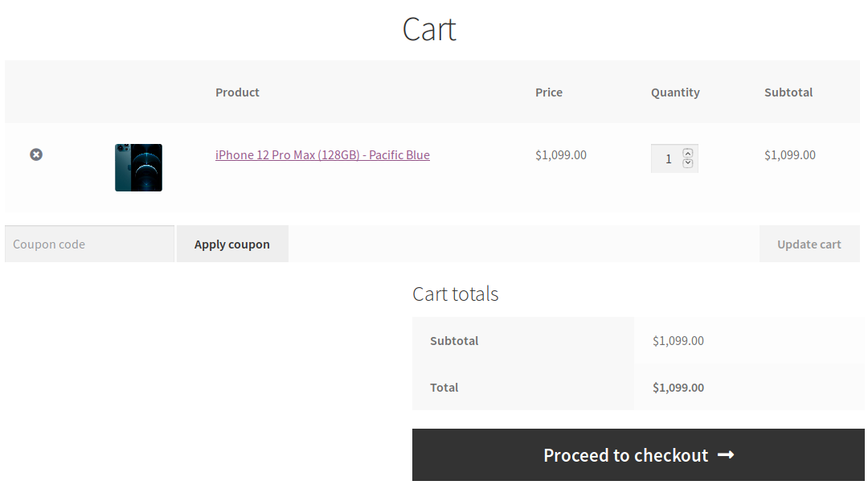Image resolution: width=868 pixels, height=489 pixels.
Task: Click the item price in Price column
Action: tap(561, 155)
